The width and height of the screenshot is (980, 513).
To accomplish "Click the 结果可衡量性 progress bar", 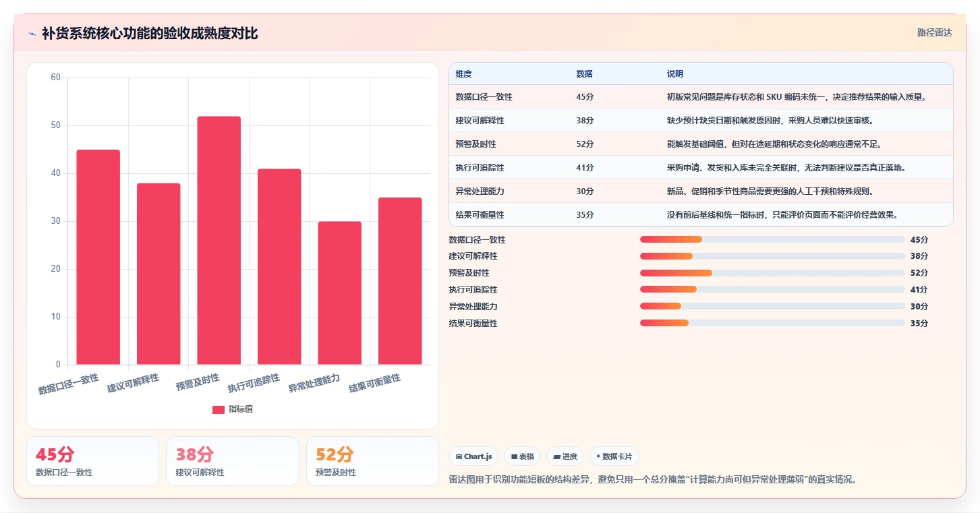I will click(772, 324).
